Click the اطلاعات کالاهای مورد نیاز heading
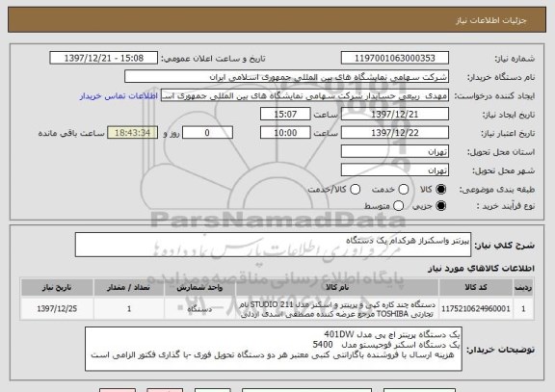 [x=481, y=269]
